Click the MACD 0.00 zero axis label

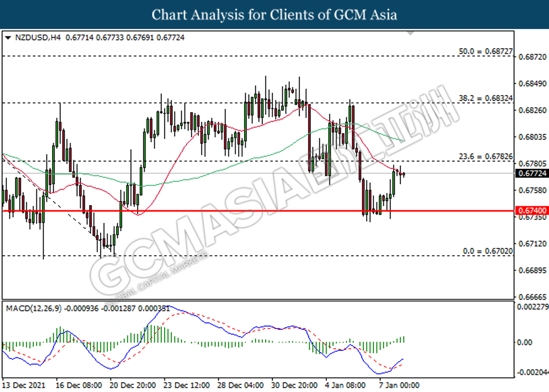click(524, 343)
